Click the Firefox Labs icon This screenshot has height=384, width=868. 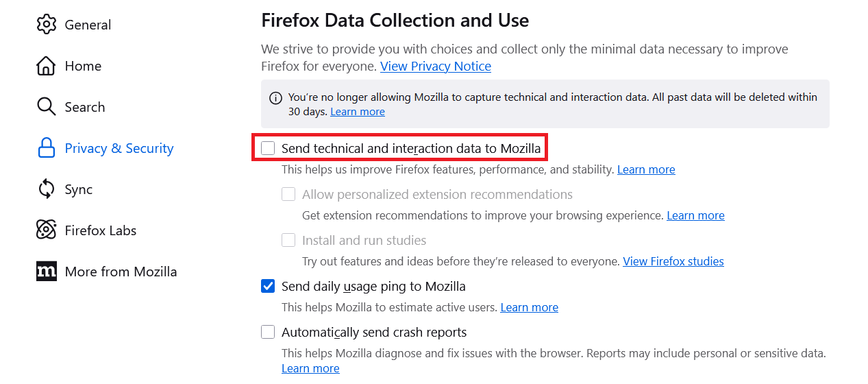[46, 230]
